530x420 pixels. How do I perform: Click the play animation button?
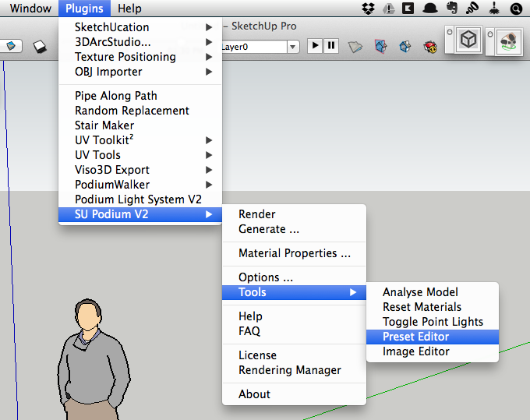click(315, 46)
